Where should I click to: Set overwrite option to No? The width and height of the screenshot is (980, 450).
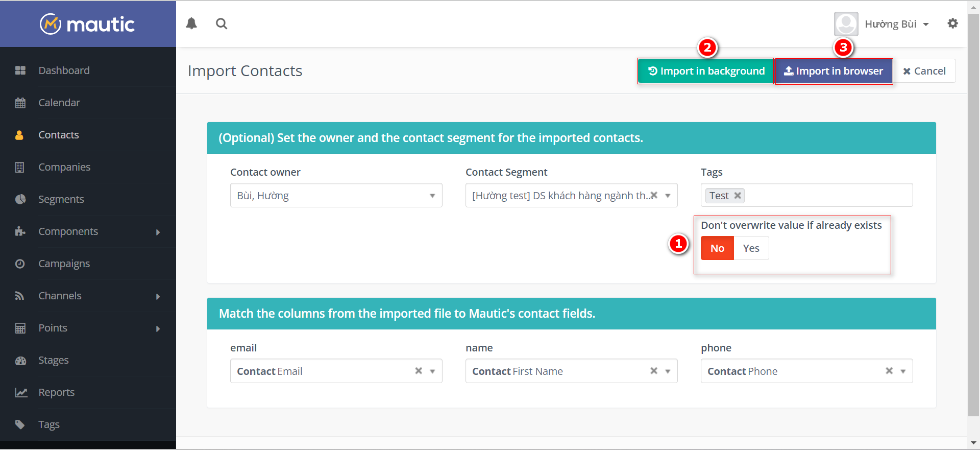[x=717, y=248]
